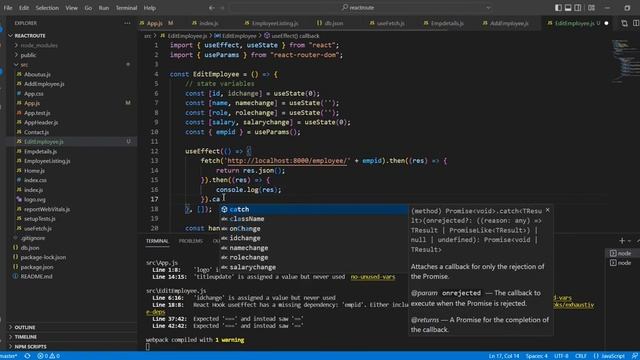Open the Help menu
This screenshot has height=360, width=640.
(x=150, y=8)
